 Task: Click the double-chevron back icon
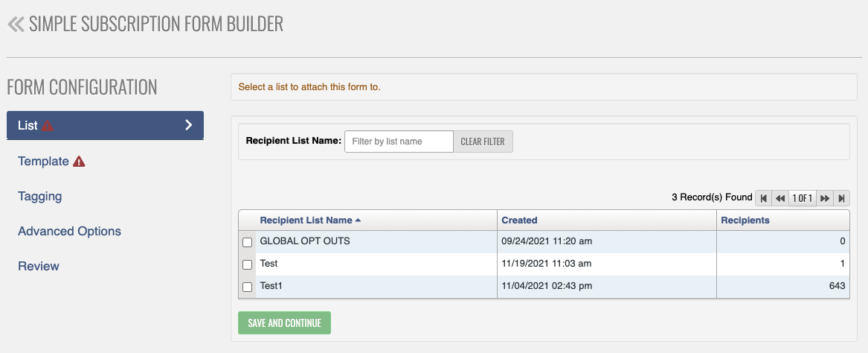(16, 25)
